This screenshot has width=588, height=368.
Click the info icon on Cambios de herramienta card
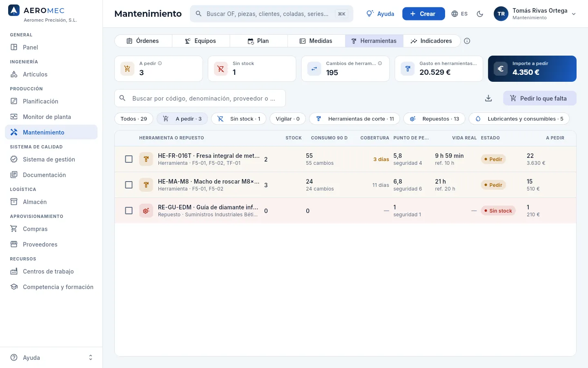(x=380, y=63)
